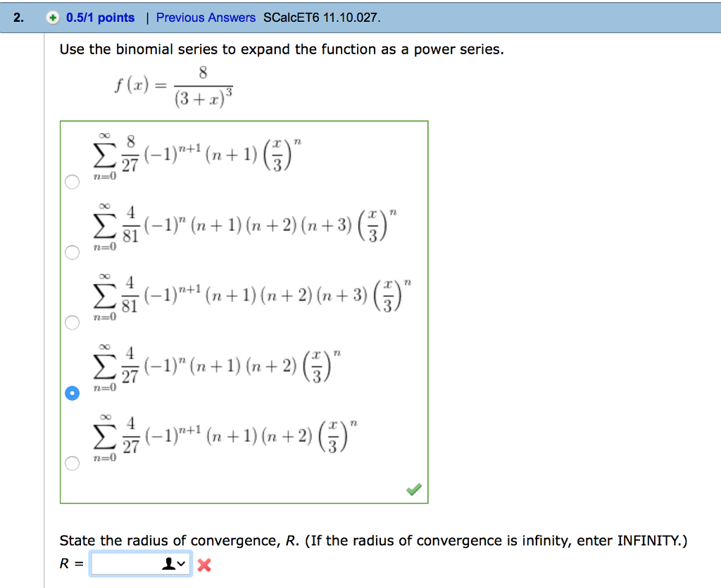Click the red X mark next to the R answer
Screen dimensions: 721x588
pos(204,563)
